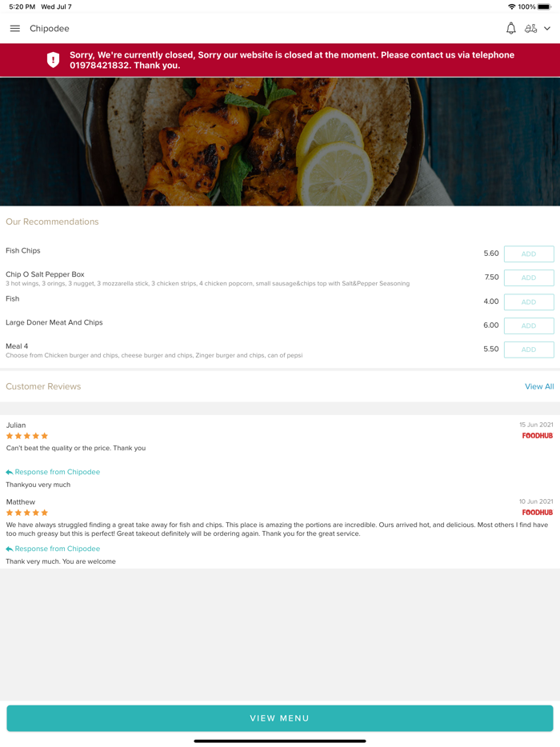Expand the delivery options chevron
Viewport: 560px width, 747px height.
(547, 29)
